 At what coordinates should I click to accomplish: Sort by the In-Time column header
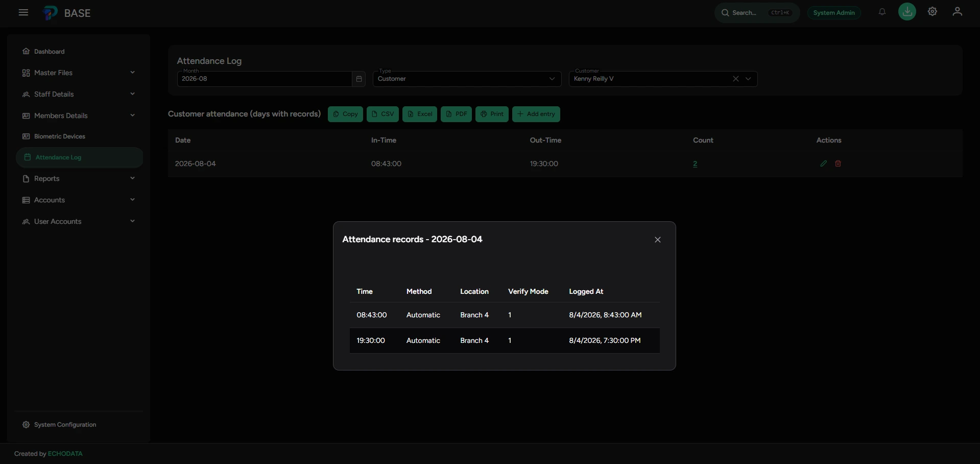pos(384,140)
